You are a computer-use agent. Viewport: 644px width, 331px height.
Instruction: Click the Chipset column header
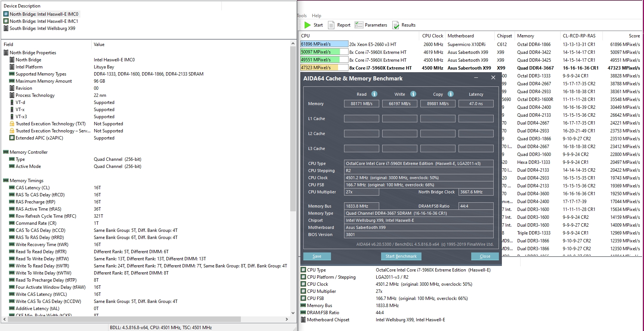coord(505,36)
